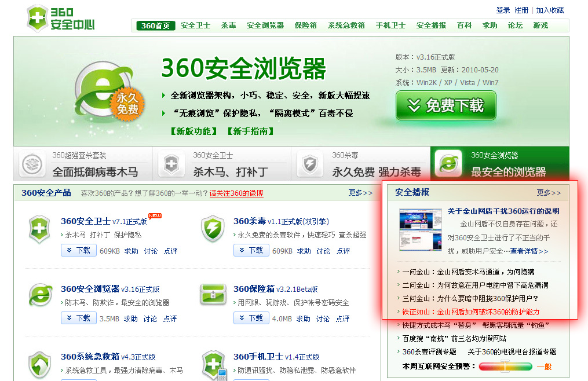Click the 查看详情>> link
Viewport: 588px width, 381px height.
coord(529,251)
